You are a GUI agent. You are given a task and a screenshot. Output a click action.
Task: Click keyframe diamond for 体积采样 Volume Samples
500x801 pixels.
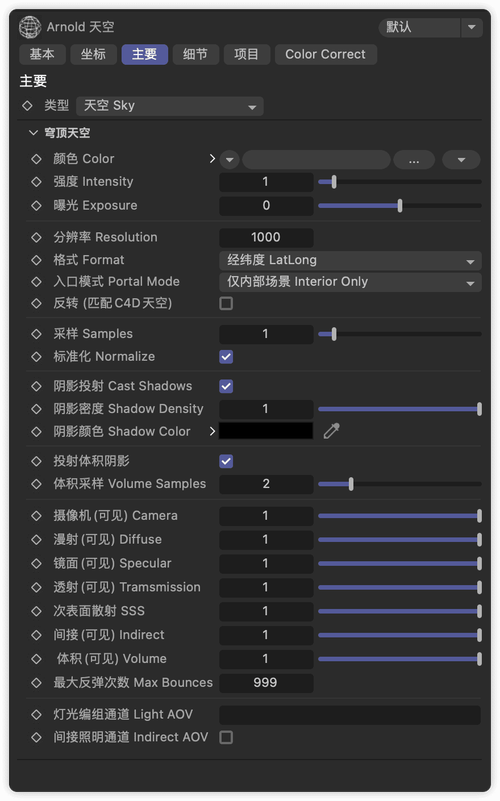[x=36, y=484]
